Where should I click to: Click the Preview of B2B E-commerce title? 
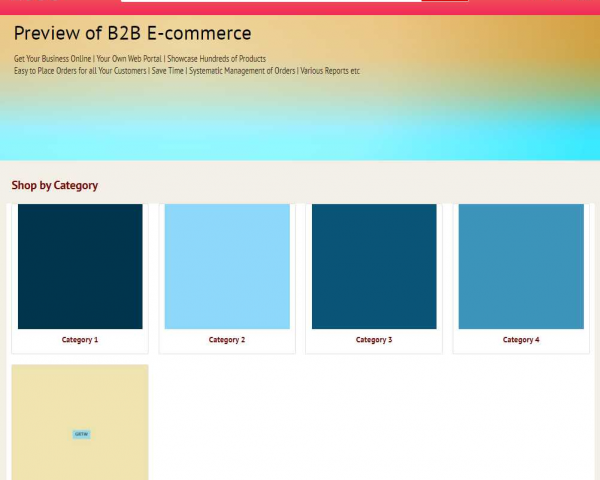tap(133, 34)
